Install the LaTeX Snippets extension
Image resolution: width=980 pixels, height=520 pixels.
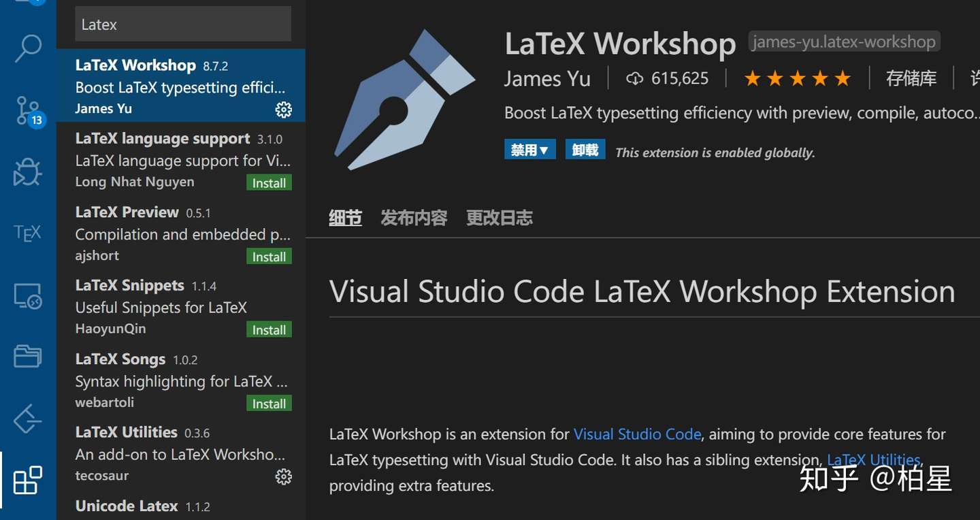coord(269,329)
